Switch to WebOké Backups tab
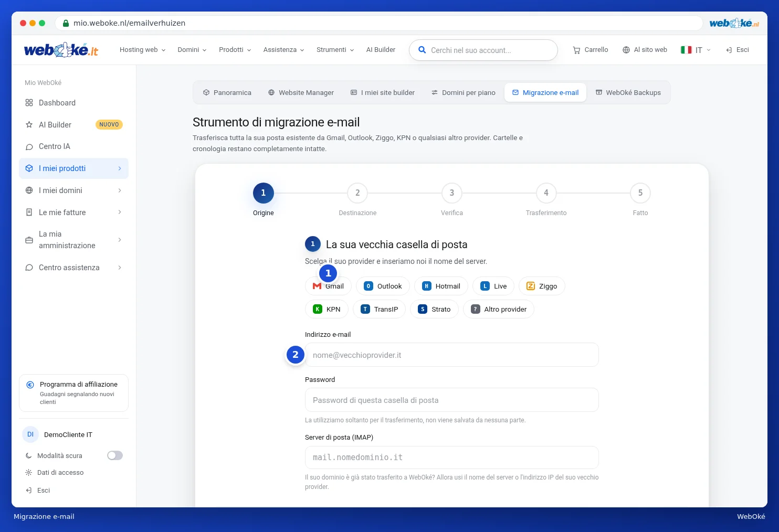This screenshot has height=532, width=779. point(628,92)
